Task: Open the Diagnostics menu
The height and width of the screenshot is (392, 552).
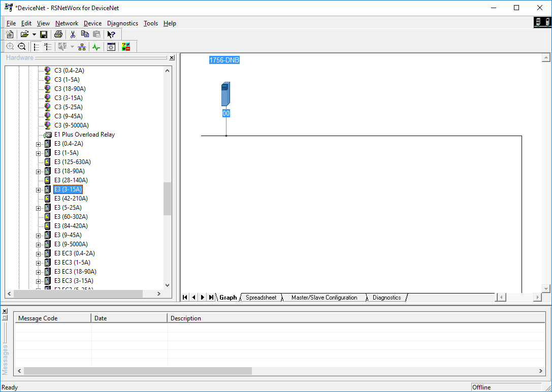Action: click(x=122, y=23)
